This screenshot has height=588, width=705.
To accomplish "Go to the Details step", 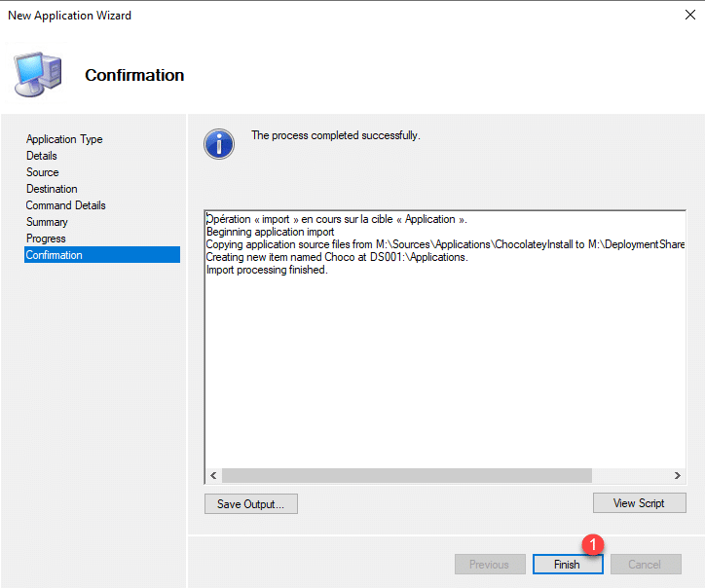I will (42, 156).
